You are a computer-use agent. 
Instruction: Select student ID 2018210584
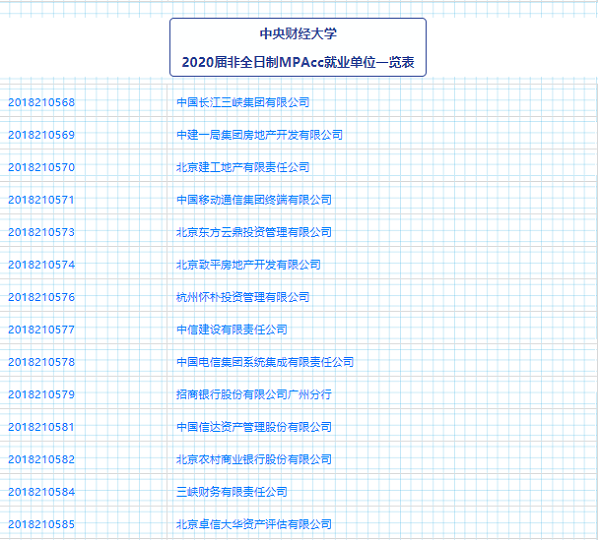click(x=41, y=492)
